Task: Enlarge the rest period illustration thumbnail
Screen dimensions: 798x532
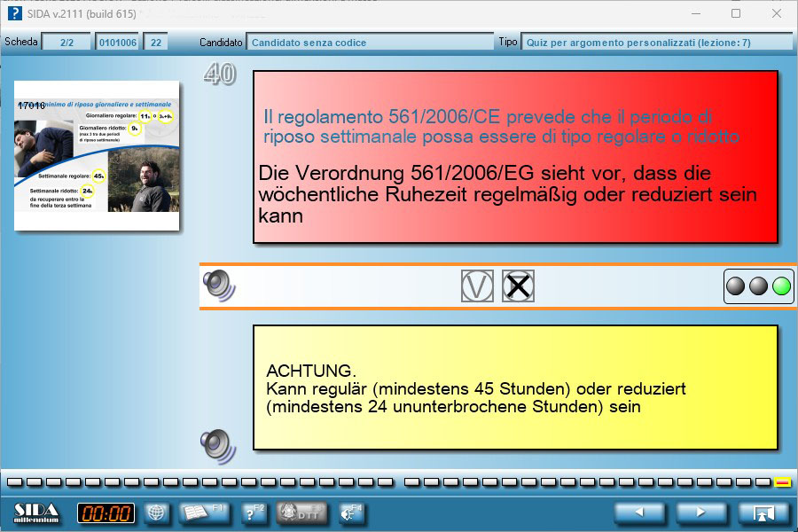Action: point(98,157)
